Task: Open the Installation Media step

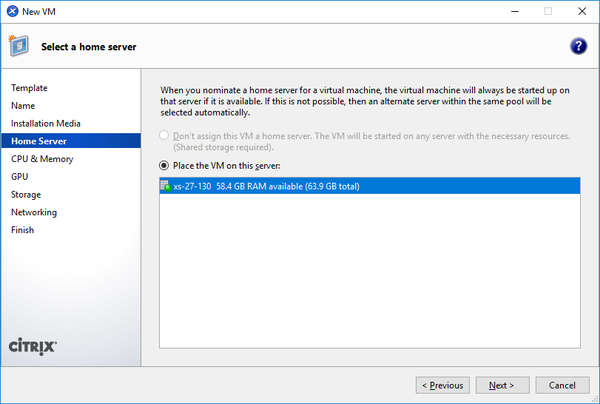Action: click(46, 123)
